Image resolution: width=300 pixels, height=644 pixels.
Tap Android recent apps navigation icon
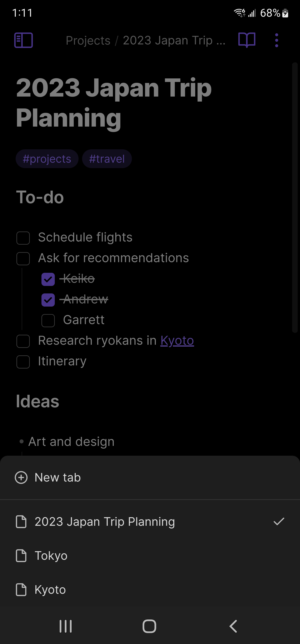click(x=65, y=626)
